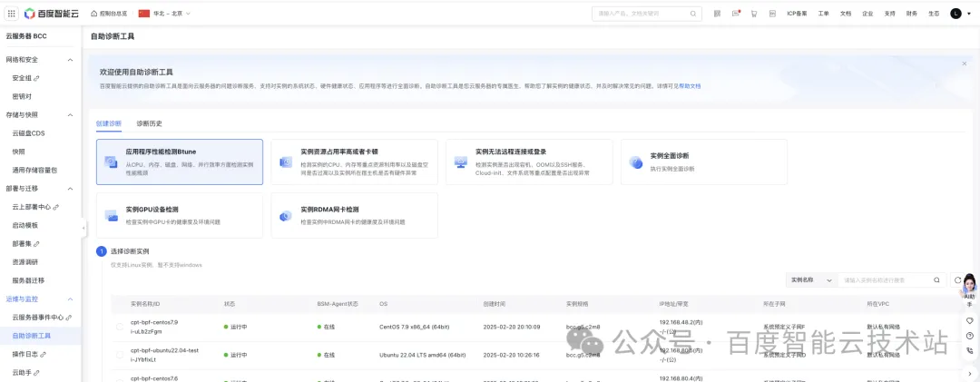Select radio for cpt-bpf-ubuntu22.04-test instance
The image size is (980, 382).
click(x=120, y=355)
